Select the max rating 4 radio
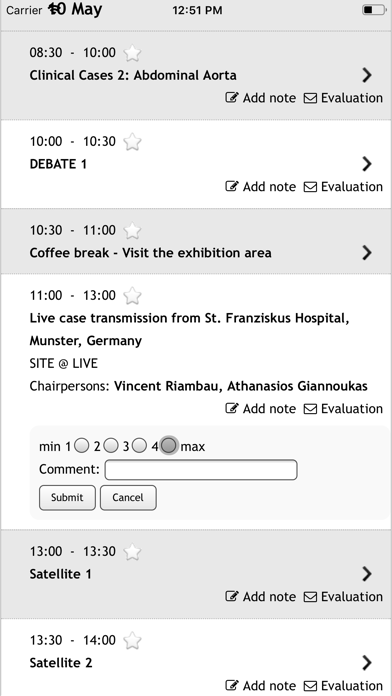The width and height of the screenshot is (392, 696). pos(169,446)
